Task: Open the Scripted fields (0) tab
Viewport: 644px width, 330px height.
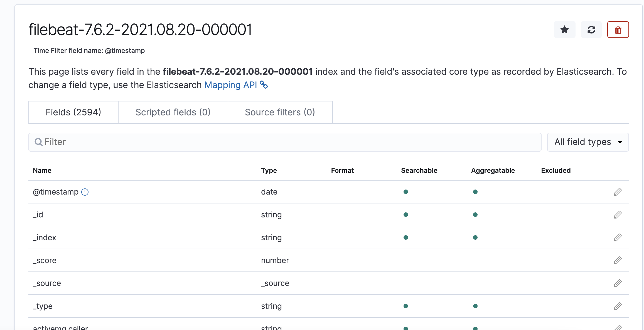Action: (x=173, y=112)
